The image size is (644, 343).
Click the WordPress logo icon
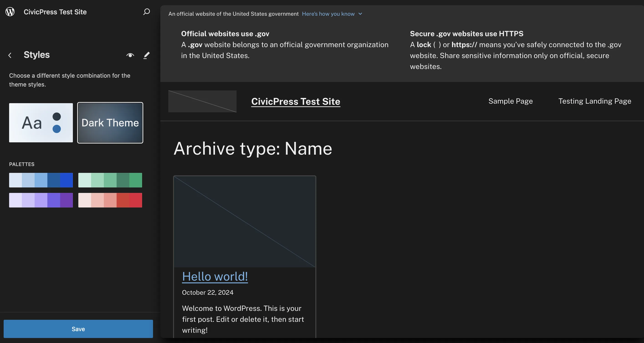coord(10,11)
